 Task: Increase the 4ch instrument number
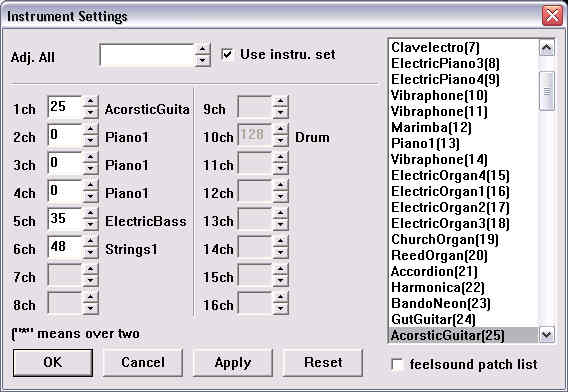click(91, 185)
